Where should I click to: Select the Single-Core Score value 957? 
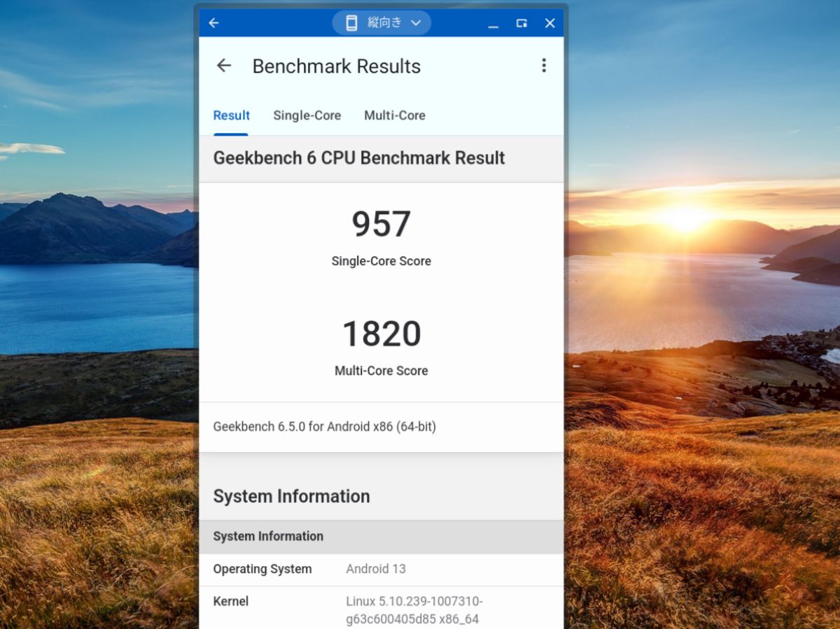[381, 224]
